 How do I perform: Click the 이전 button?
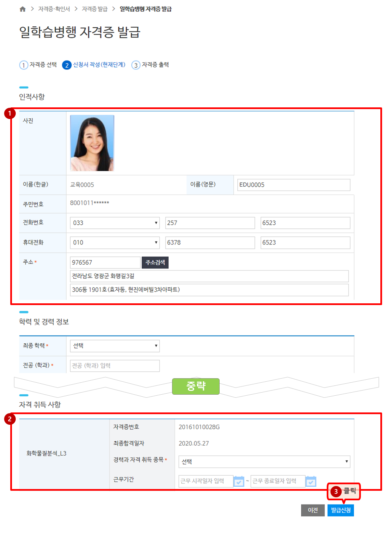pyautogui.click(x=313, y=510)
